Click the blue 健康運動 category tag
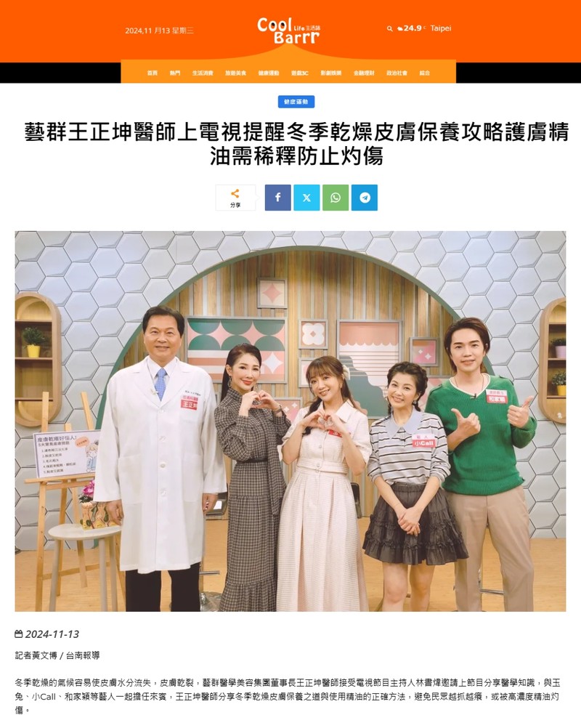Viewport: 581px width, 728px height. coord(296,102)
